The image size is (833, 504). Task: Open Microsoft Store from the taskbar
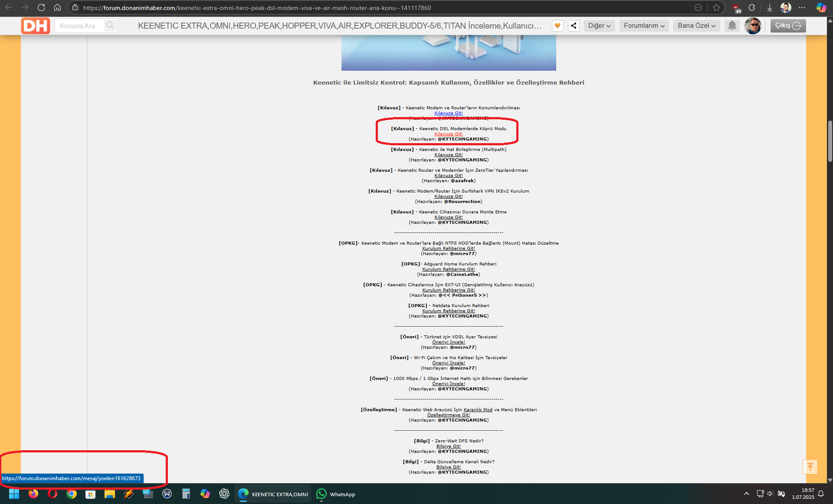point(91,494)
